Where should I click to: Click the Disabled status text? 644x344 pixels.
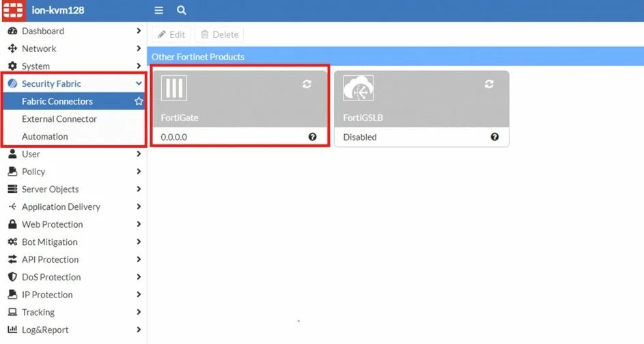point(360,137)
